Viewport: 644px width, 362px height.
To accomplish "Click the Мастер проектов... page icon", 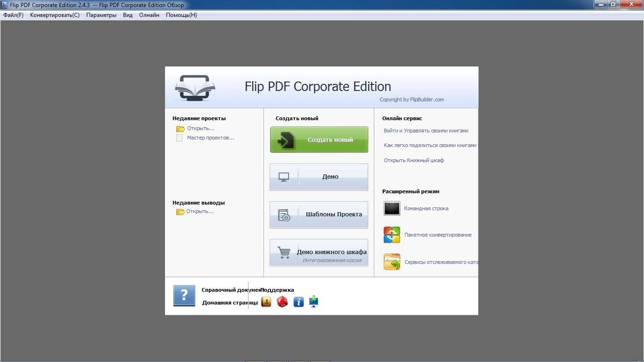I will coord(179,138).
